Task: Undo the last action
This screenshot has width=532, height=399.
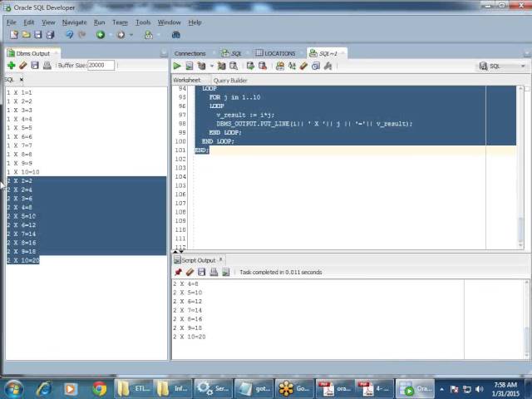Action: tap(70, 35)
